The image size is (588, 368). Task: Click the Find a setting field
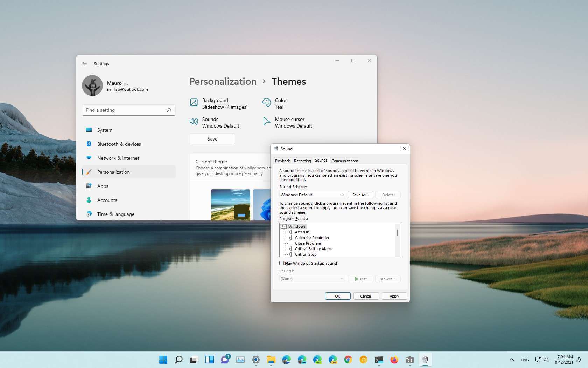pyautogui.click(x=129, y=110)
